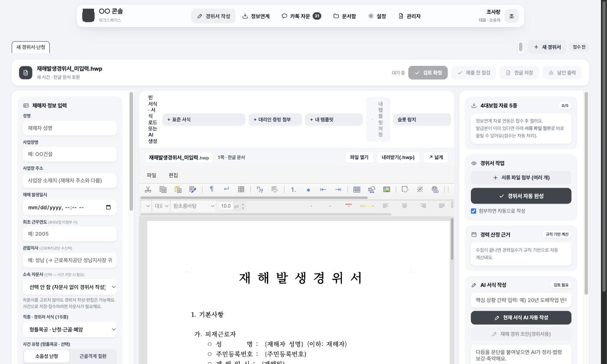Click the increase indent icon
The height and width of the screenshot is (364, 607).
click(x=338, y=189)
